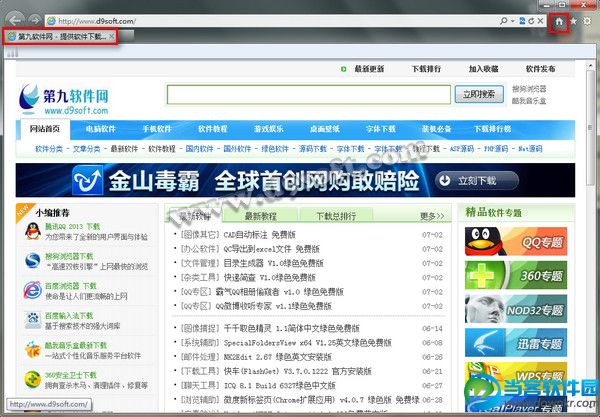Open 软件发布 top link

click(x=540, y=69)
